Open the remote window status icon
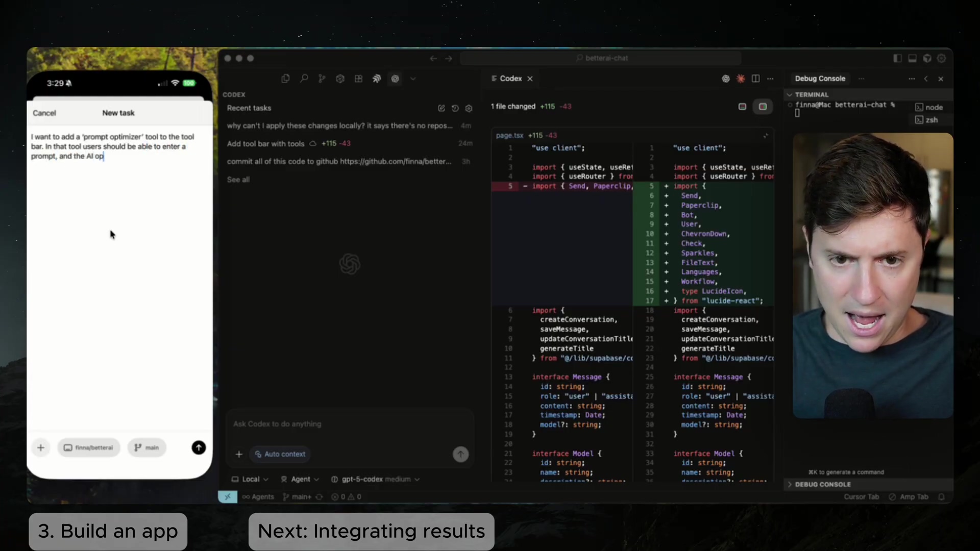Image resolution: width=980 pixels, height=551 pixels. (x=228, y=497)
